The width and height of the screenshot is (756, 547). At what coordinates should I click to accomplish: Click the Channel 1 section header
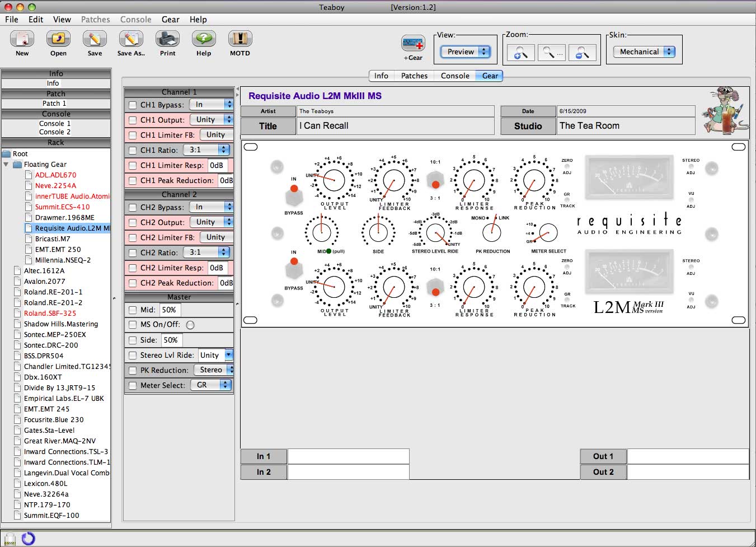(x=179, y=92)
